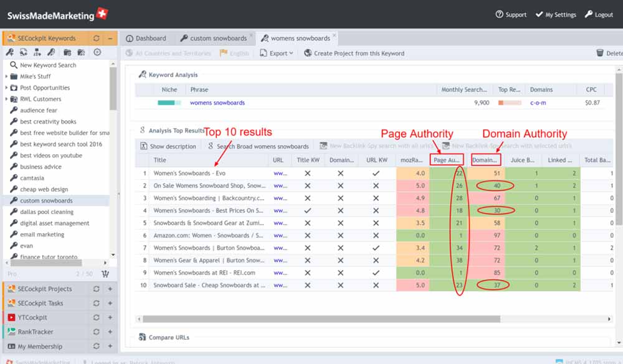The image size is (623, 364).
Task: Open Support from the top bar
Action: tap(511, 14)
